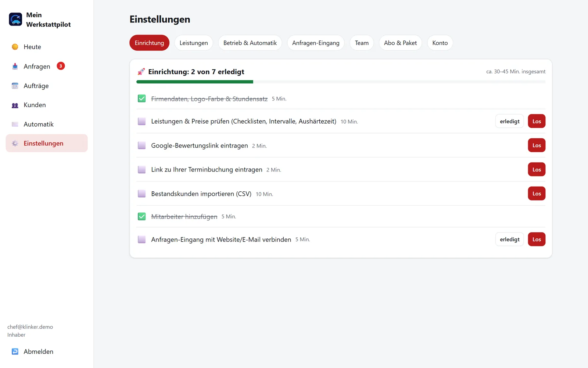588x368 pixels.
Task: Click the red badge showing 3 on Anfragen
Action: point(61,66)
